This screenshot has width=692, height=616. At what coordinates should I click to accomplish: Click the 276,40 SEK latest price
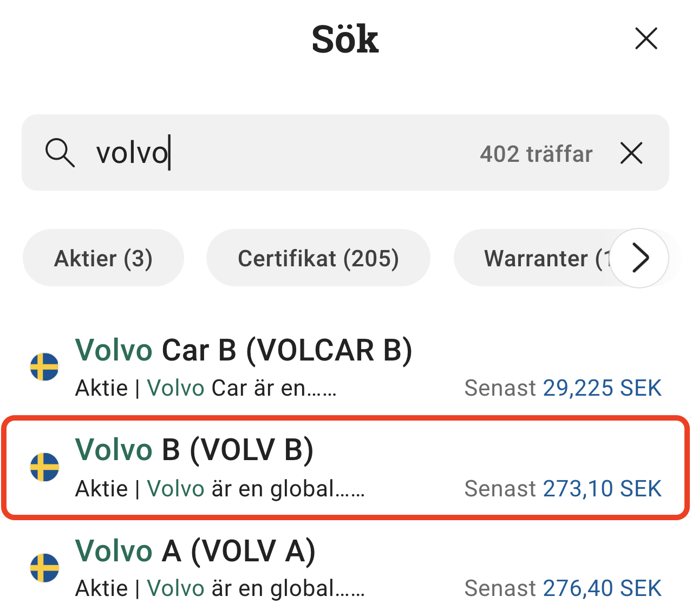point(602,588)
